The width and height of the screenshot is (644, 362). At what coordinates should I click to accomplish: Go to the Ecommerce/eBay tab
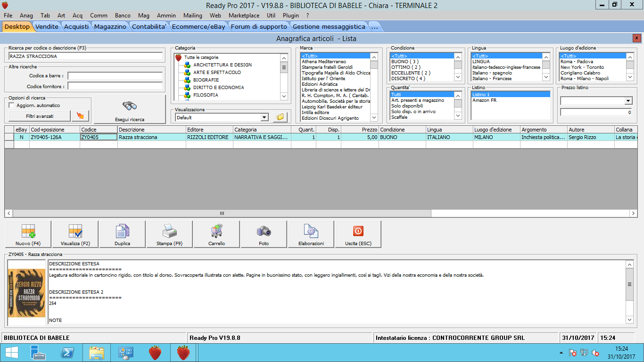point(198,27)
